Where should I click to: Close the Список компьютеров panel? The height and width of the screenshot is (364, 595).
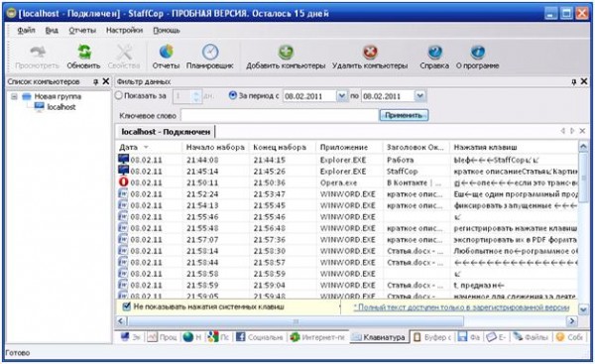tap(106, 81)
